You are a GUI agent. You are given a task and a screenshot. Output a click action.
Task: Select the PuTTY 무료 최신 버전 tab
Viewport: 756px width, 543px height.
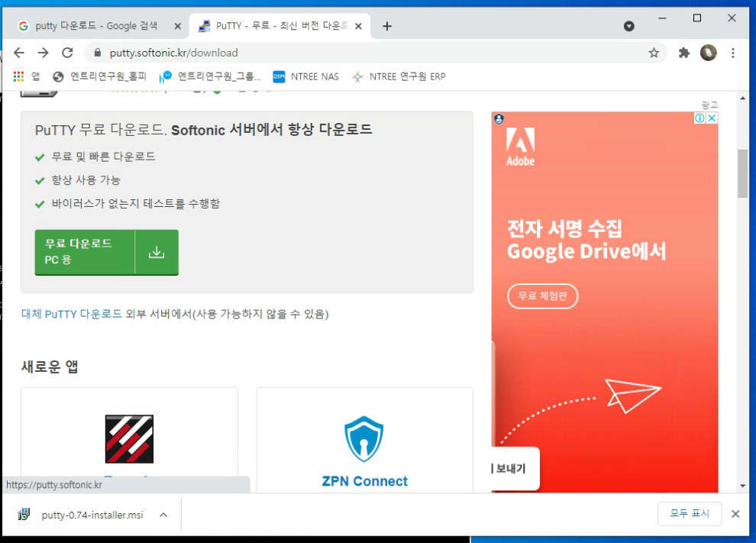coord(279,26)
